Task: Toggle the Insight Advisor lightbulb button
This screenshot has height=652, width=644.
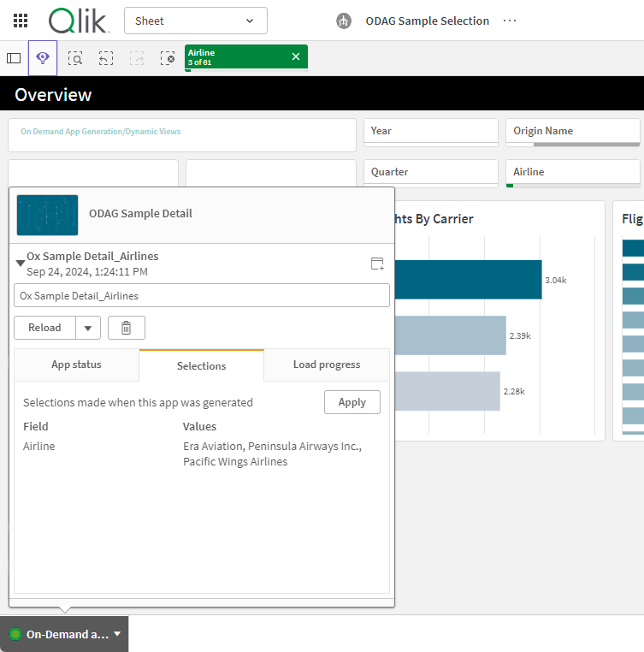Action: [43, 58]
